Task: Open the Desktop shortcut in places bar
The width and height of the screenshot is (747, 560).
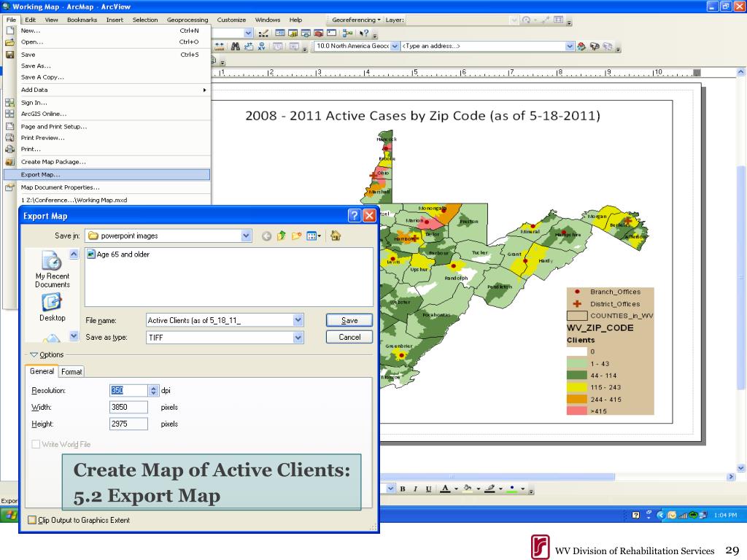Action: pos(52,308)
